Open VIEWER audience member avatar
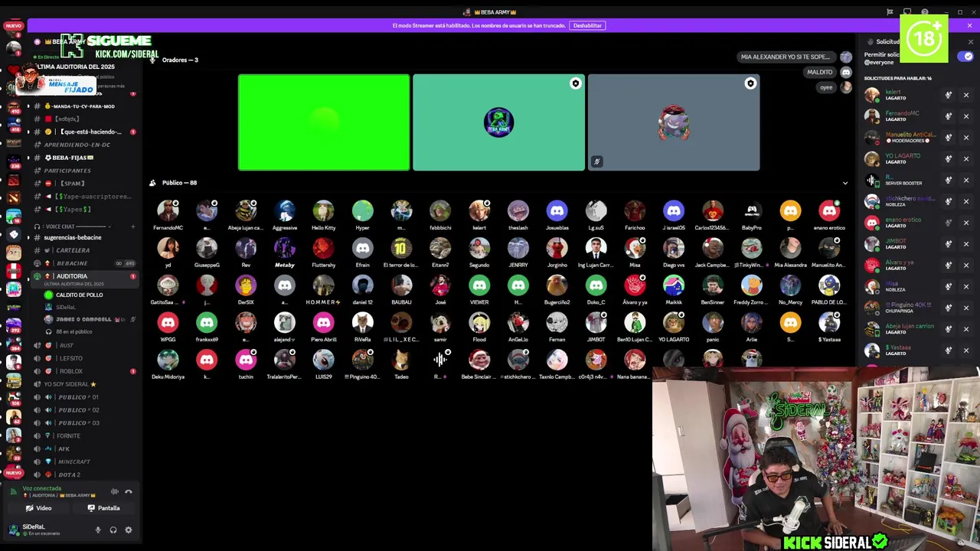Screen dimensions: 980x551 click(x=479, y=285)
